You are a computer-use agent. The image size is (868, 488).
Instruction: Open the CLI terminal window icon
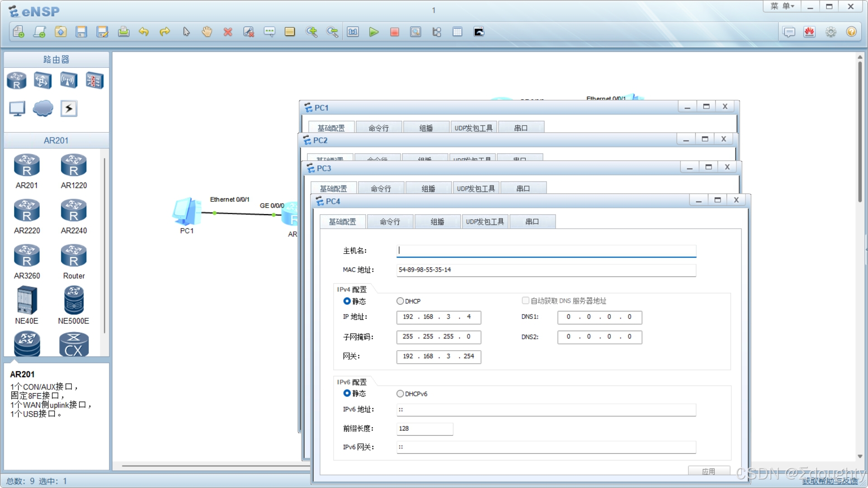click(479, 32)
